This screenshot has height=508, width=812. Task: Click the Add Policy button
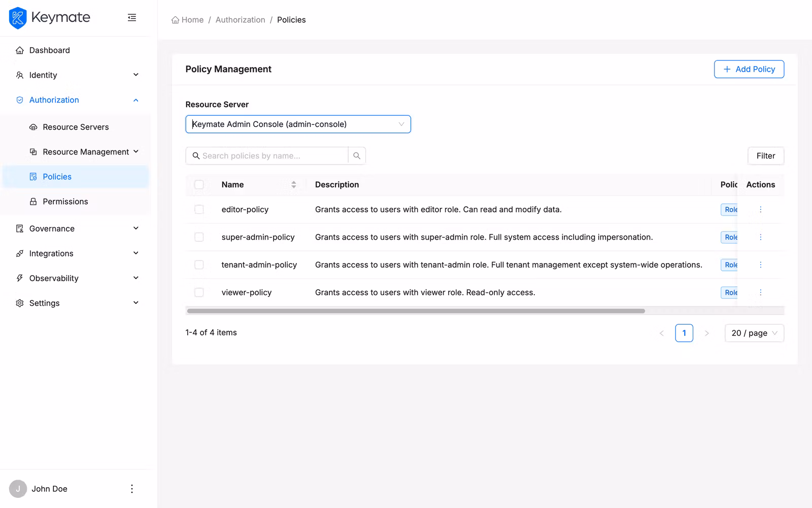(x=749, y=69)
